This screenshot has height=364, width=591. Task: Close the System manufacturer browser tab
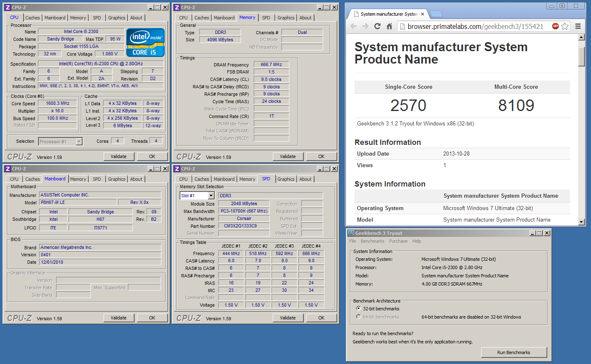pyautogui.click(x=423, y=14)
